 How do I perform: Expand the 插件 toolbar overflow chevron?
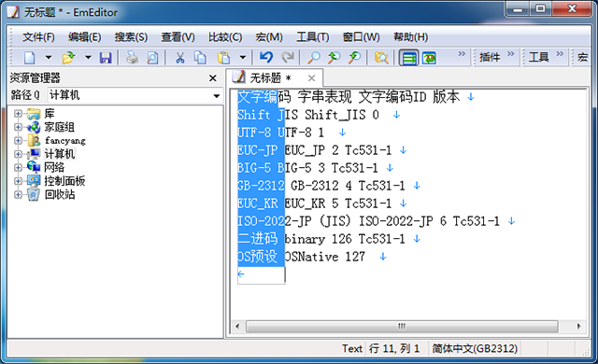511,54
